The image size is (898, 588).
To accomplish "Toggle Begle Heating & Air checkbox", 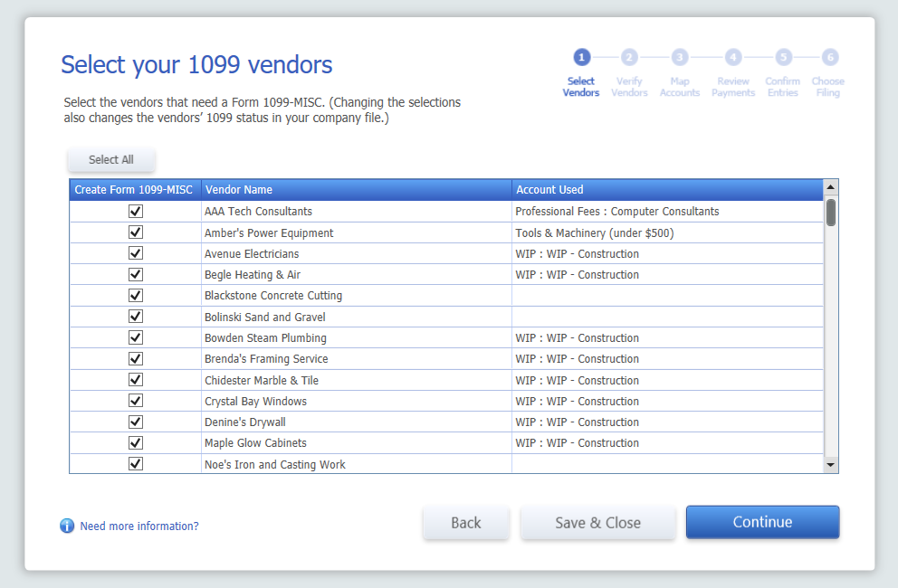I will 136,274.
